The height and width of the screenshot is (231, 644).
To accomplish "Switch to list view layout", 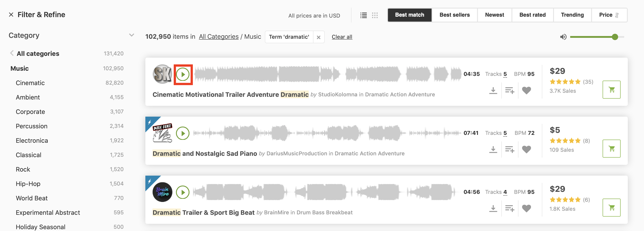I will point(363,16).
